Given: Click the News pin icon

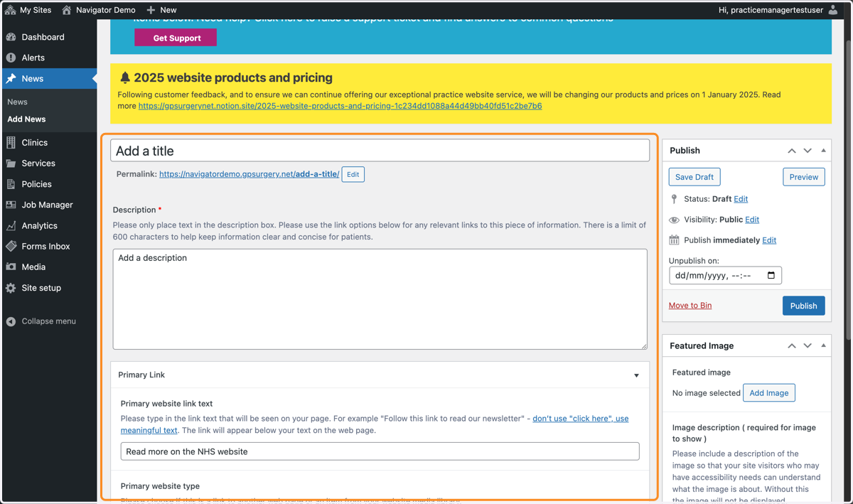Looking at the screenshot, I should 11,78.
